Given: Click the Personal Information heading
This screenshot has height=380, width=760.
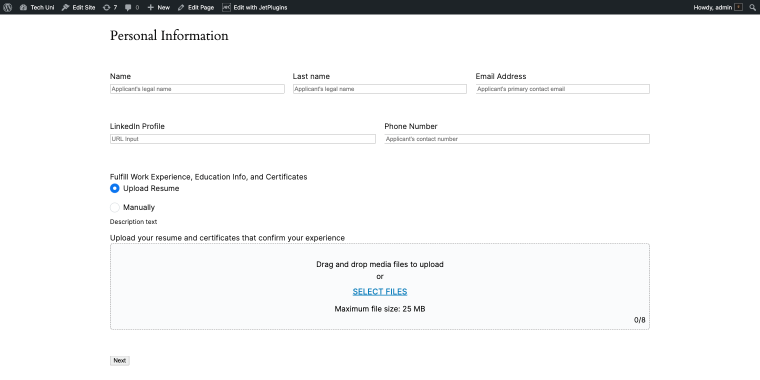Looking at the screenshot, I should (x=169, y=36).
